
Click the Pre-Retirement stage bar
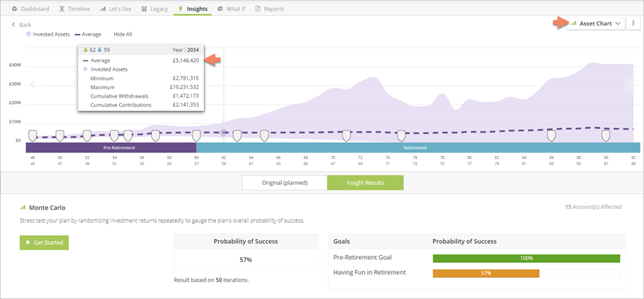coord(111,148)
